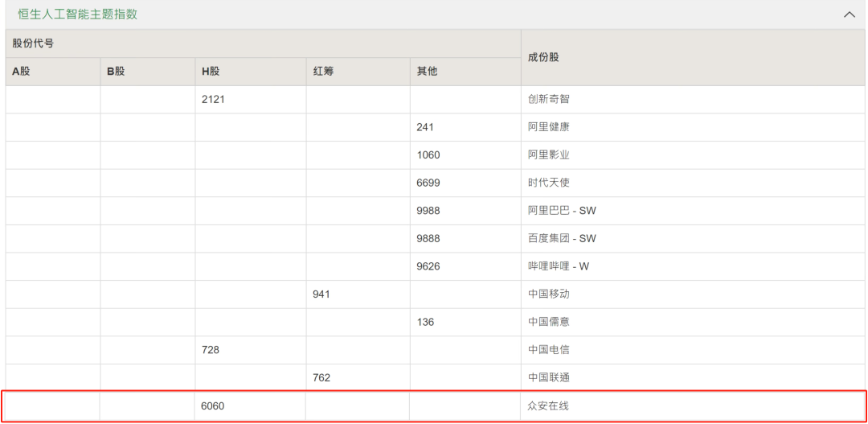
Task: Select constituent 阿里影业
Action: [x=549, y=155]
